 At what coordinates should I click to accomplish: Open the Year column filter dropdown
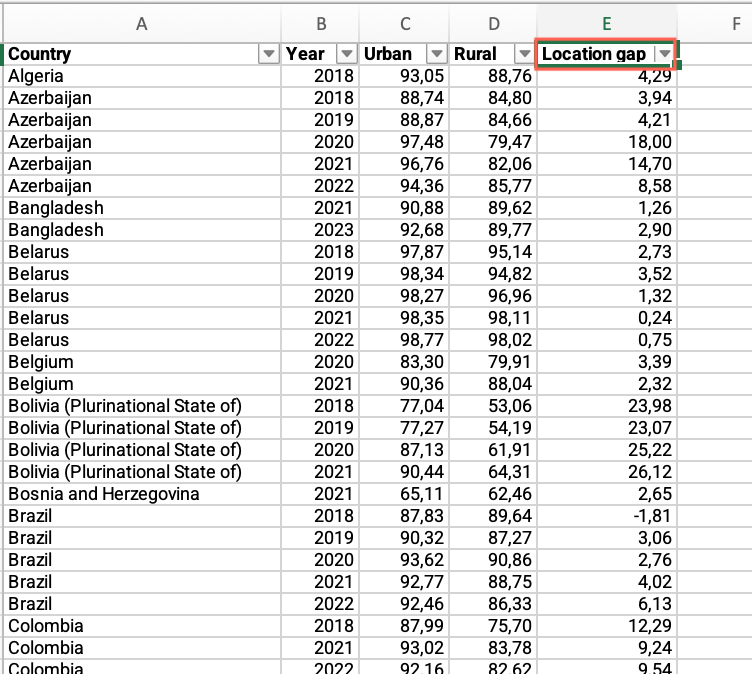pyautogui.click(x=347, y=54)
